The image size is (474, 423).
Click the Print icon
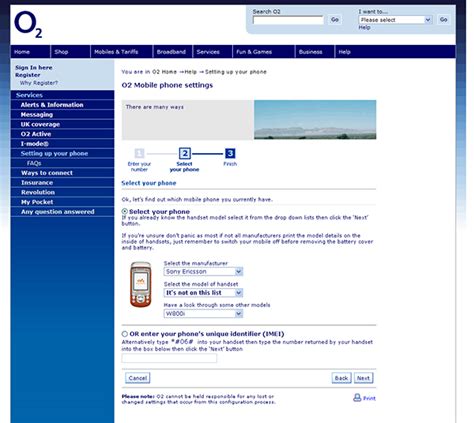pyautogui.click(x=357, y=397)
